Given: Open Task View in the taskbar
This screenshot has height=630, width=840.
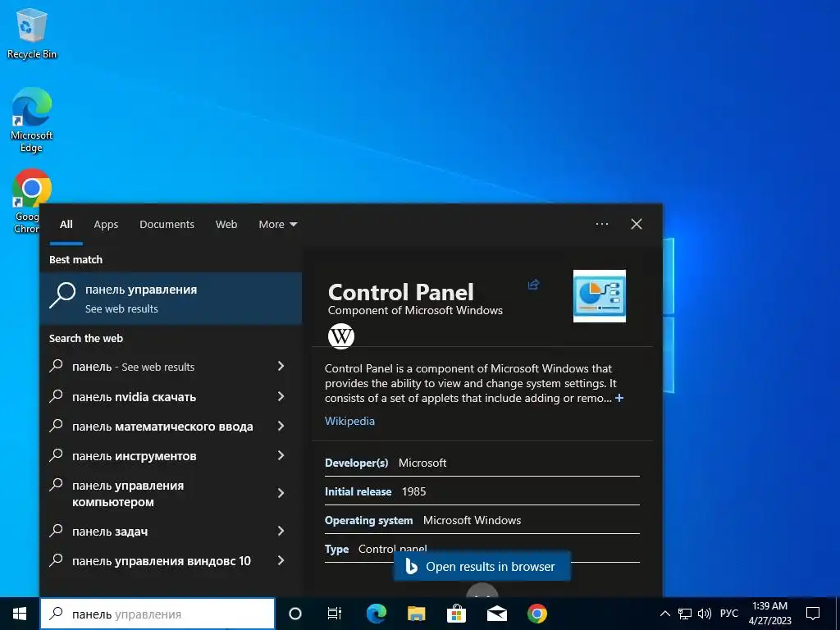Looking at the screenshot, I should coord(335,614).
